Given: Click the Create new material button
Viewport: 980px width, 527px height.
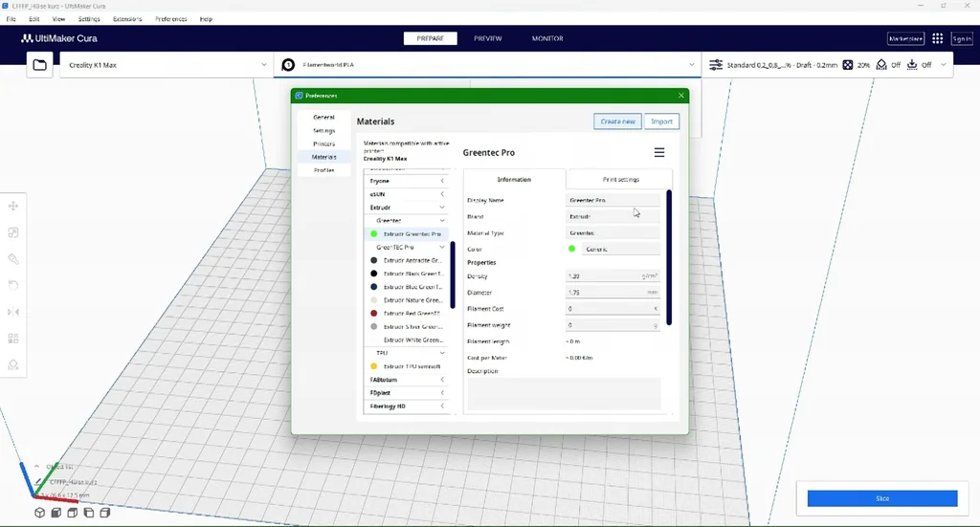Looking at the screenshot, I should pos(617,121).
